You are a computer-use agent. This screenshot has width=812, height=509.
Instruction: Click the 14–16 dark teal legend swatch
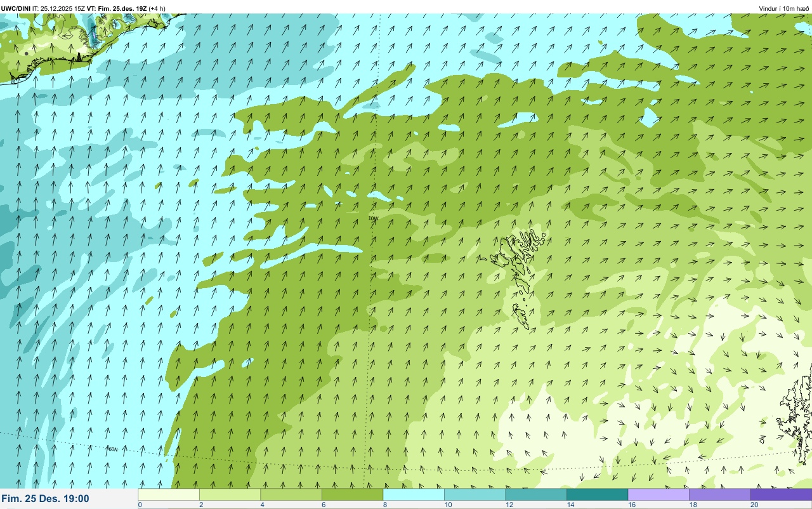[x=597, y=494]
